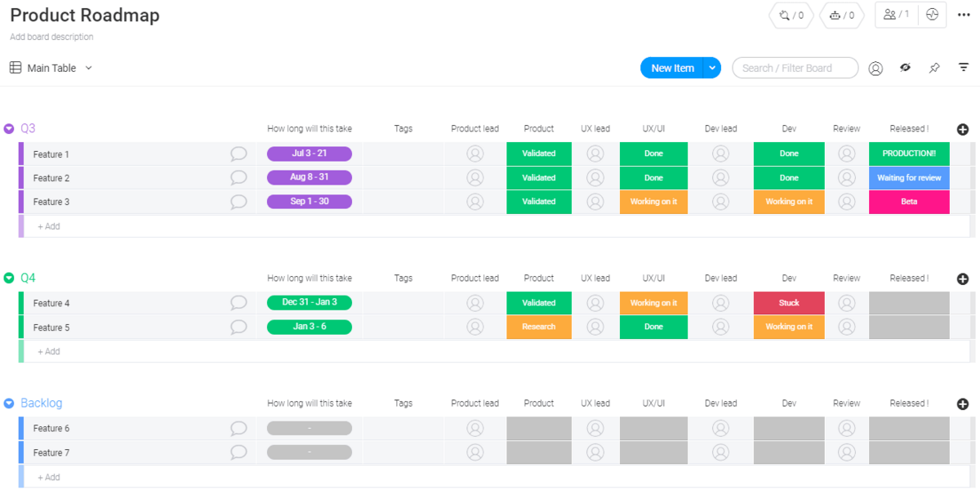This screenshot has width=980, height=490.
Task: Open the board activity log icon
Action: pos(932,15)
